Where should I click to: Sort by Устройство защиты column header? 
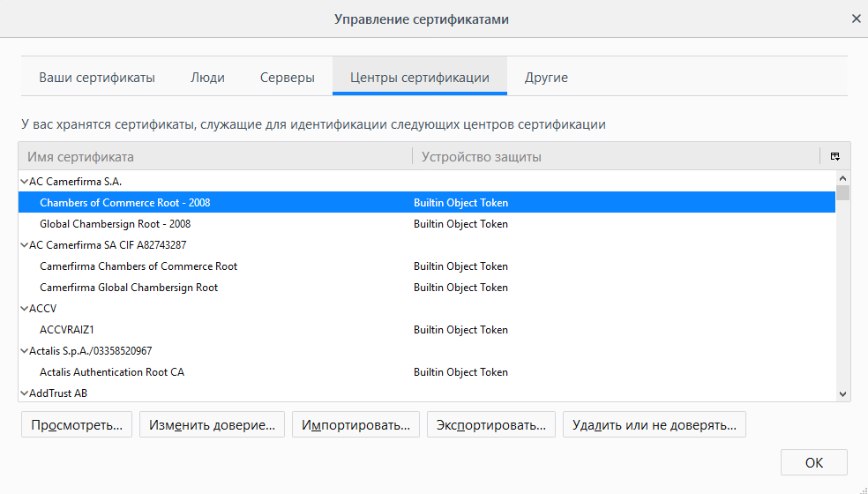(616, 157)
